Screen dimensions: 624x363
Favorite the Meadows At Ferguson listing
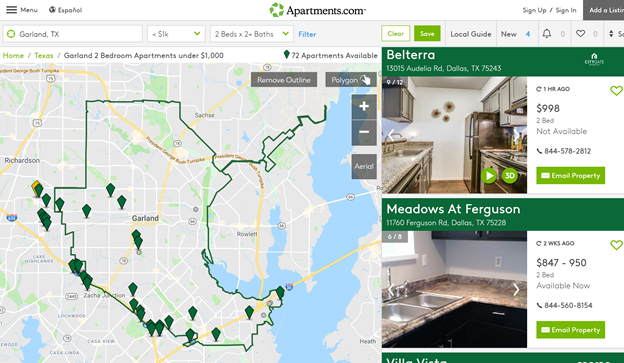coord(616,245)
